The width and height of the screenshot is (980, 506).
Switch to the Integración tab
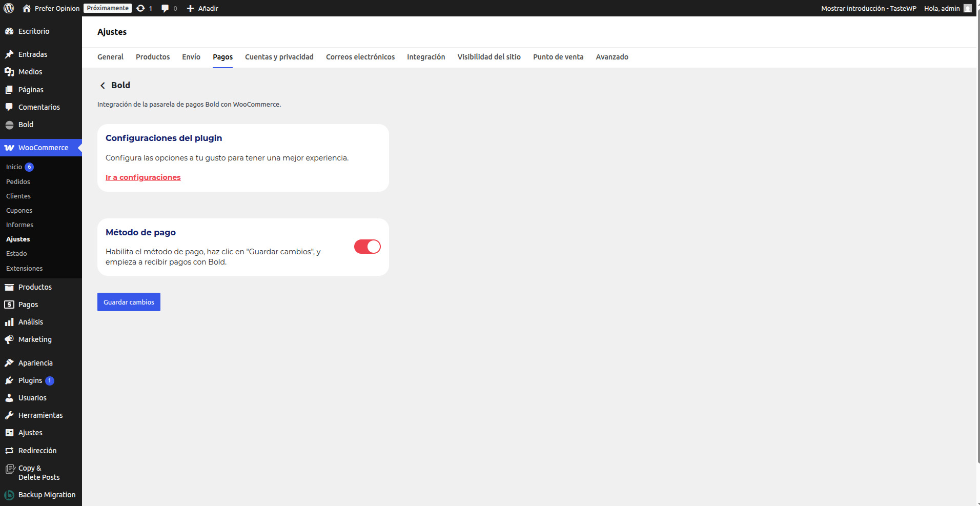426,57
